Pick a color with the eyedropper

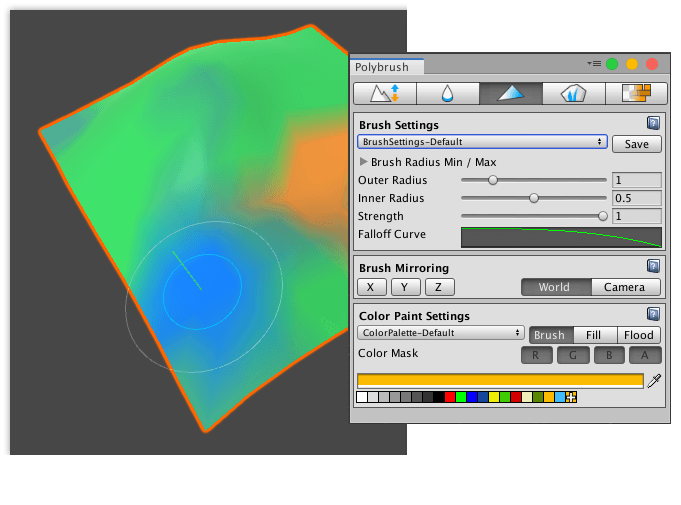click(x=654, y=381)
